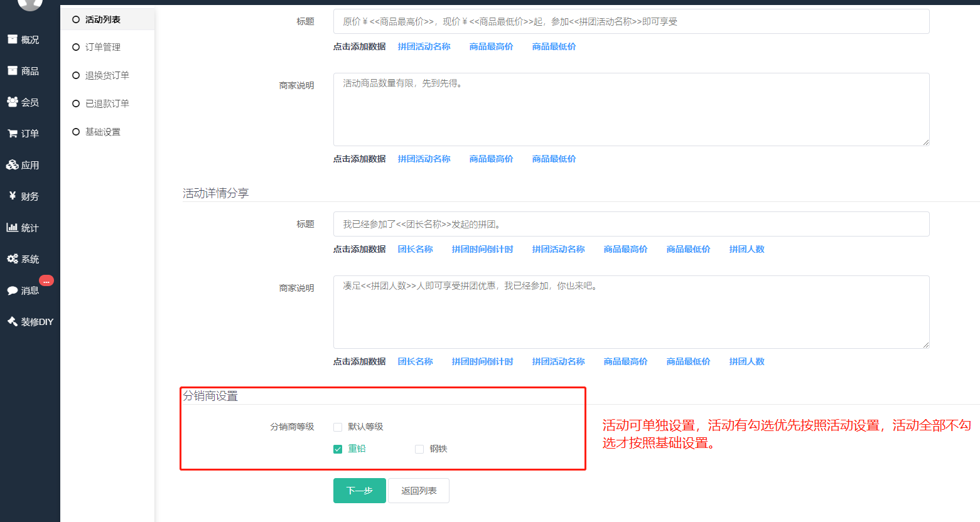Enable the 默认等级 checkbox
The image size is (980, 522).
tap(338, 427)
